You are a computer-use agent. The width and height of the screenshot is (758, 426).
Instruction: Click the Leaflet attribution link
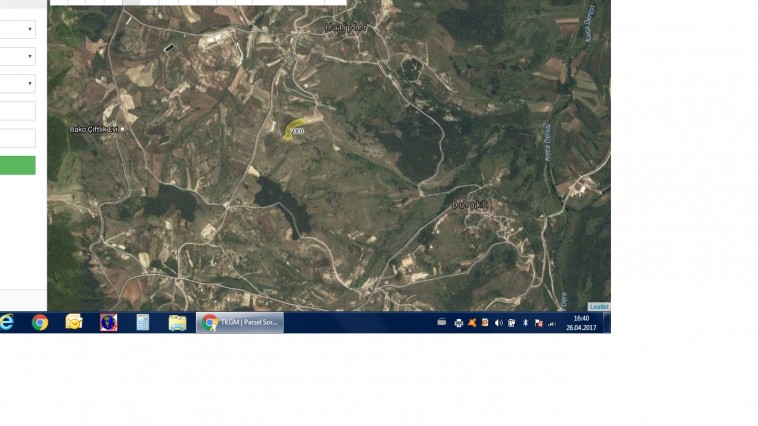[598, 306]
